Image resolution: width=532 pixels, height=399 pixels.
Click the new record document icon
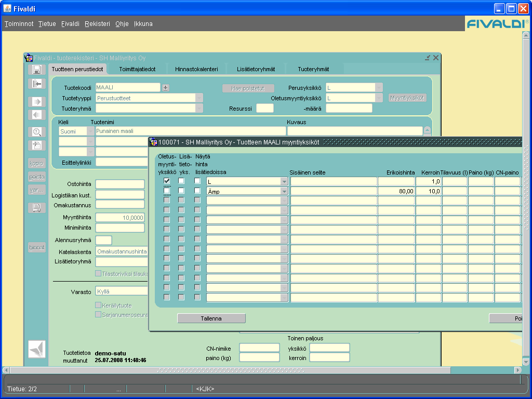coord(37,145)
